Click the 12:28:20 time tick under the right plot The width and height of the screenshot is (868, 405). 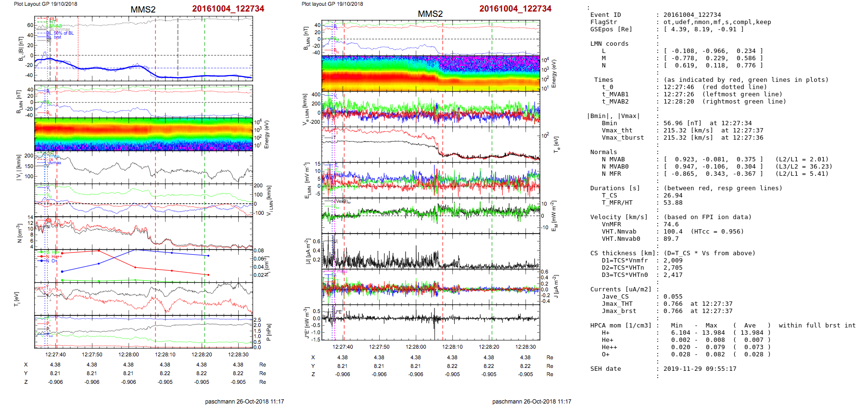pos(489,347)
